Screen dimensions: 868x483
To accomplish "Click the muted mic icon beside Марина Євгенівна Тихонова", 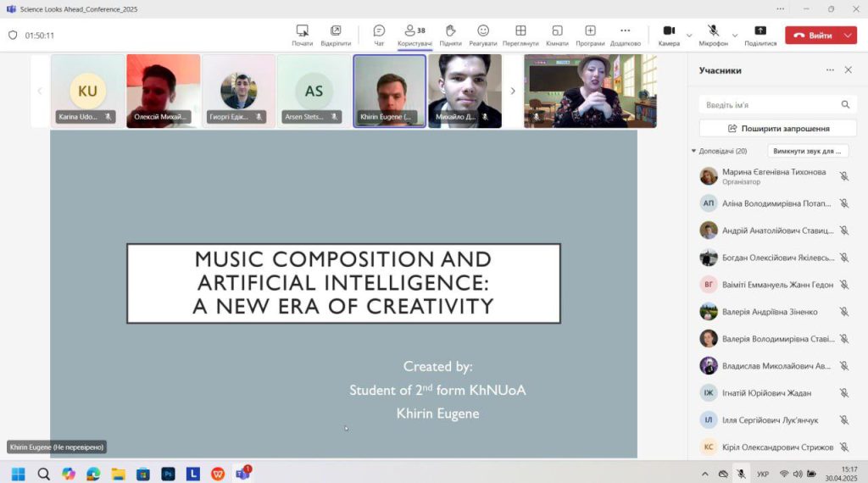I will [843, 176].
